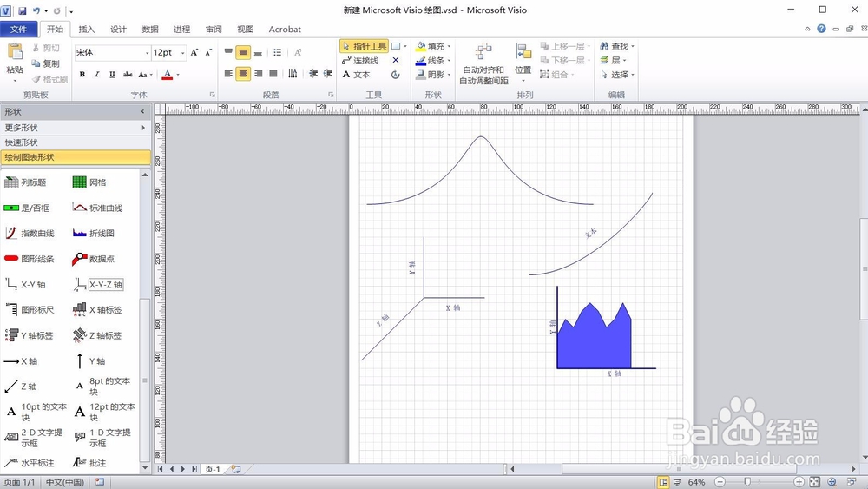
Task: Choose the 2-D 文字提示框 shape
Action: click(x=34, y=438)
